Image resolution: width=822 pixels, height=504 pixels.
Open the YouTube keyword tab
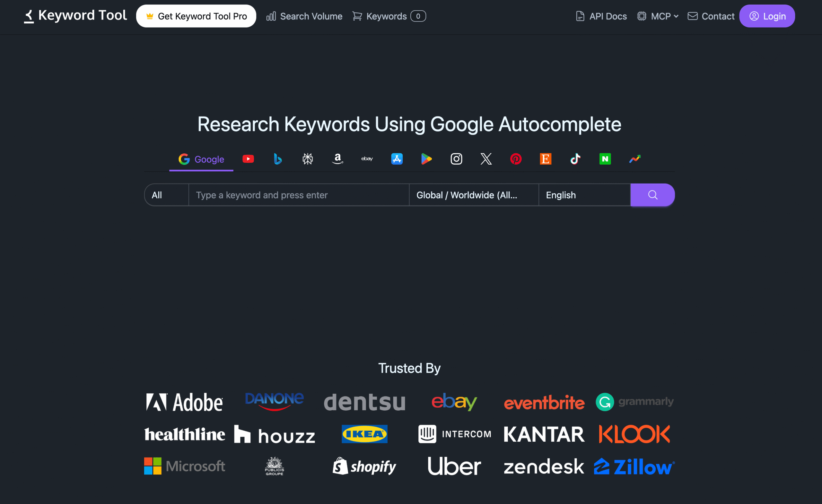(248, 159)
